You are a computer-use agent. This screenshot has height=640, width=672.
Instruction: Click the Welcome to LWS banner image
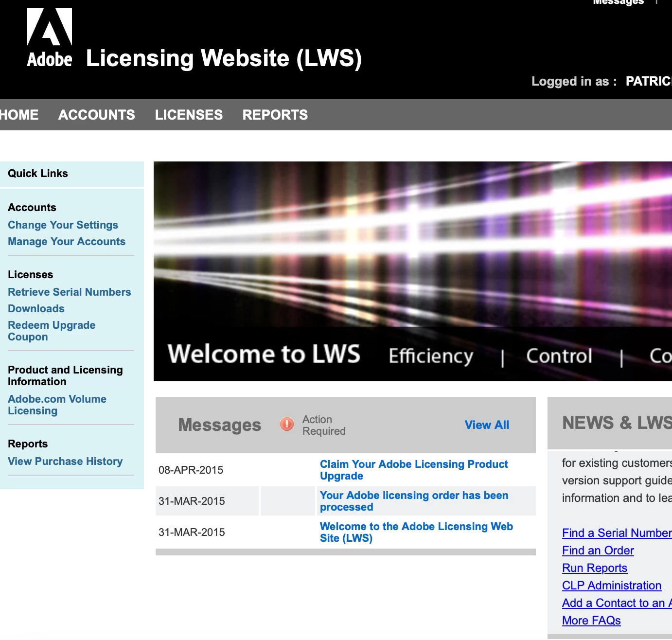(x=413, y=271)
